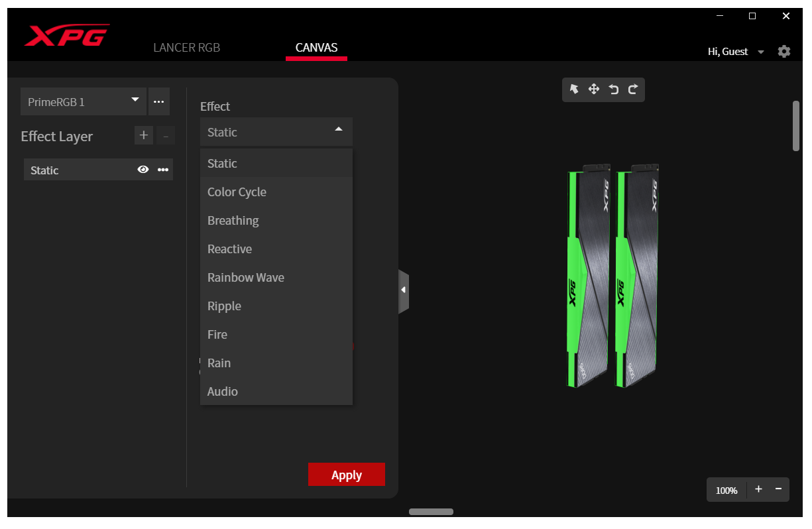Collapse the Effect dropdown showing Static
The width and height of the screenshot is (812, 529).
point(276,132)
